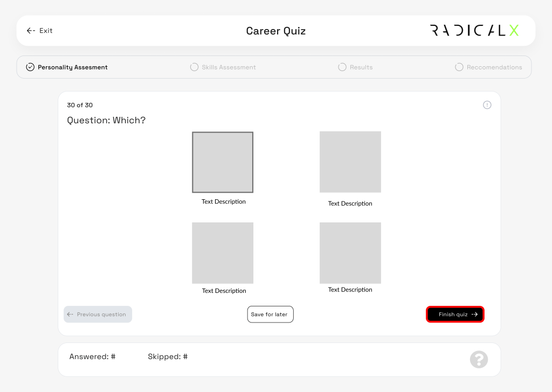Click the info icon in question card
The height and width of the screenshot is (392, 552).
click(487, 105)
